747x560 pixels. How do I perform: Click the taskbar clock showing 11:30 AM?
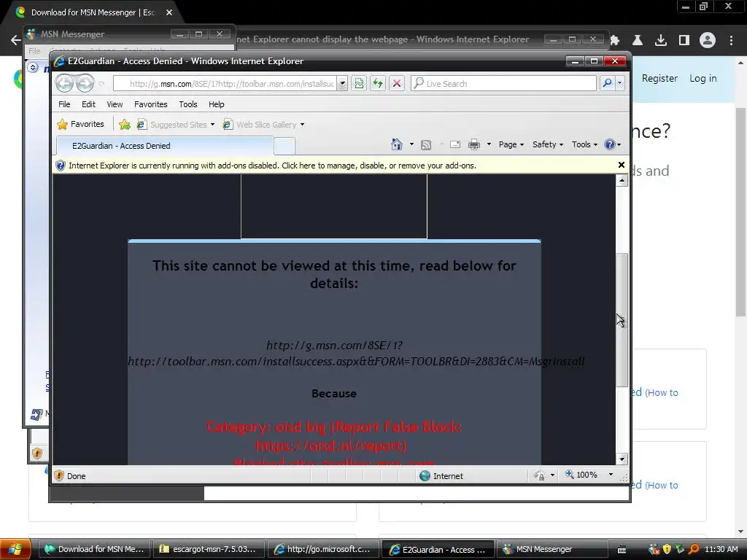[x=721, y=549]
